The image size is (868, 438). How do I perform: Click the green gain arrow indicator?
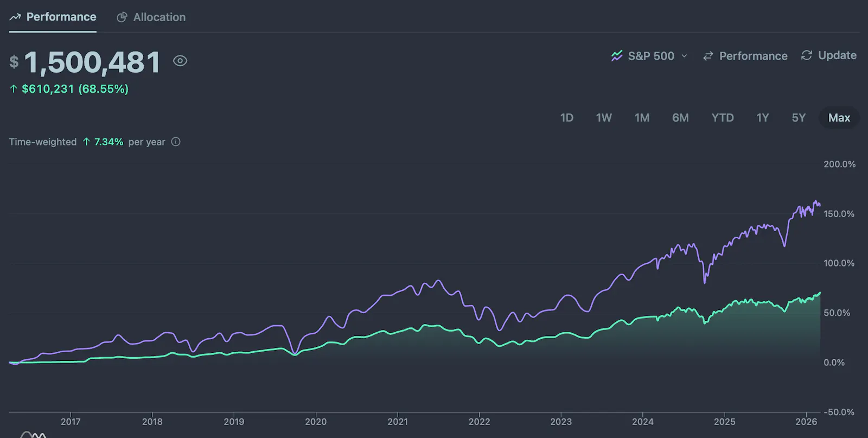(14, 88)
